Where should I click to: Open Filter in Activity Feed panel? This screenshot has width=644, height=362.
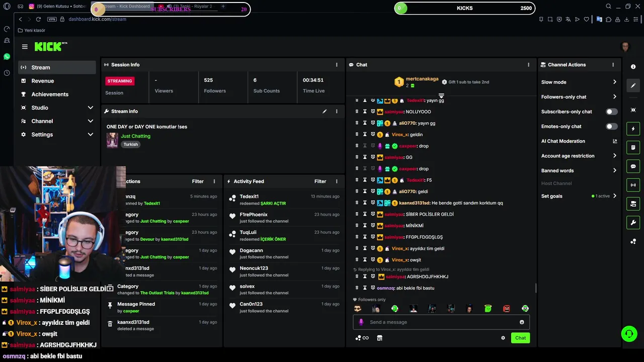pyautogui.click(x=320, y=182)
